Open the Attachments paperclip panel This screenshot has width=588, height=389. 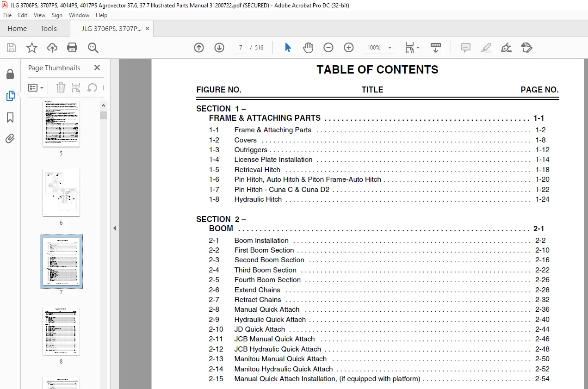coord(10,138)
